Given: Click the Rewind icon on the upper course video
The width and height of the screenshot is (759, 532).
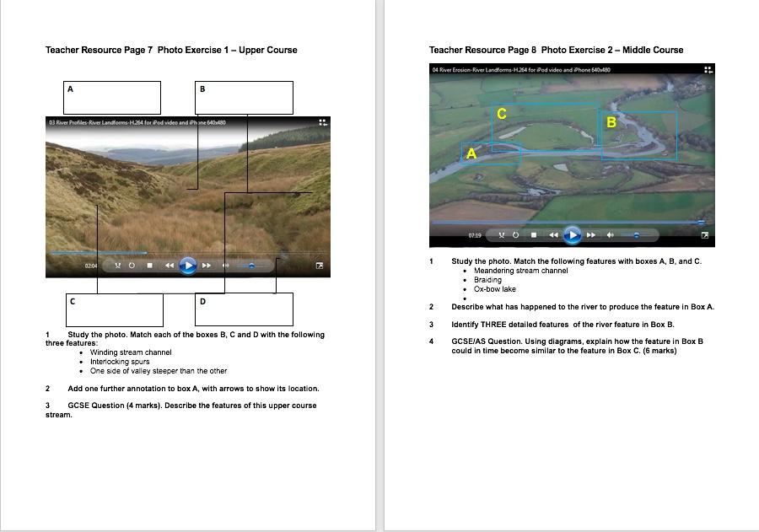Looking at the screenshot, I should coord(169,265).
